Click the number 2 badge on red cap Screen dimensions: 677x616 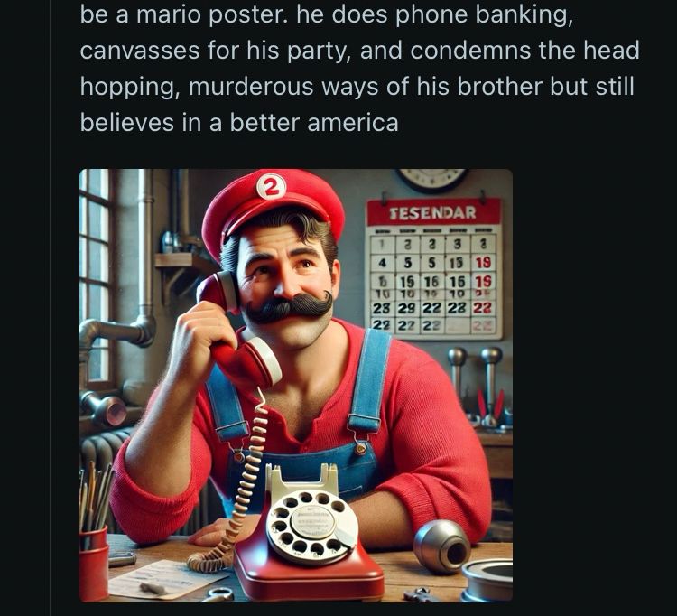pyautogui.click(x=271, y=186)
